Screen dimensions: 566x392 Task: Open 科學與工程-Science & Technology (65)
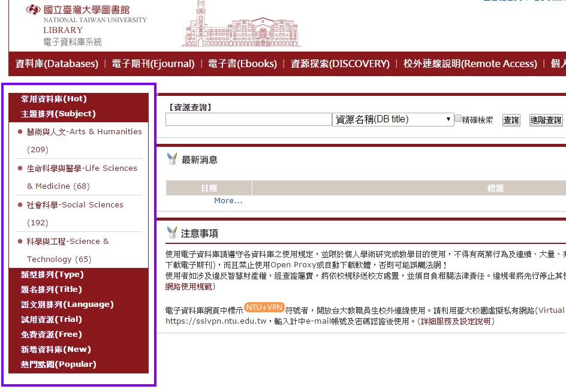pos(68,250)
